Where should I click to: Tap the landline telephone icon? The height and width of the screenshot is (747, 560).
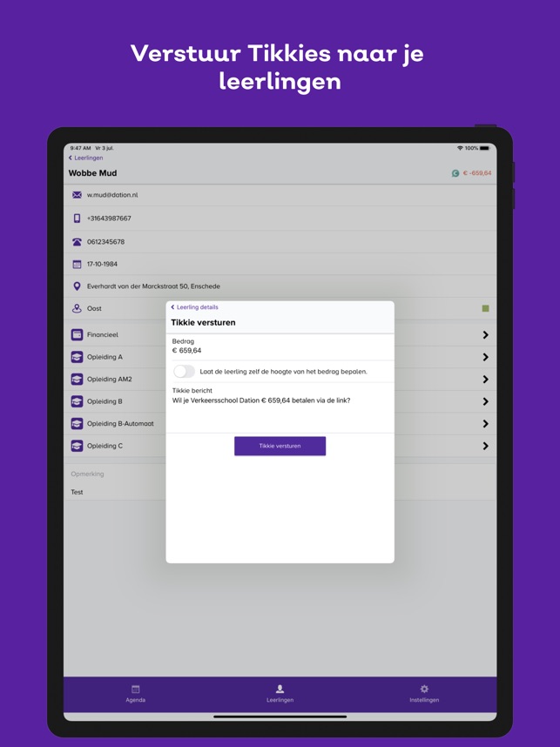[77, 241]
